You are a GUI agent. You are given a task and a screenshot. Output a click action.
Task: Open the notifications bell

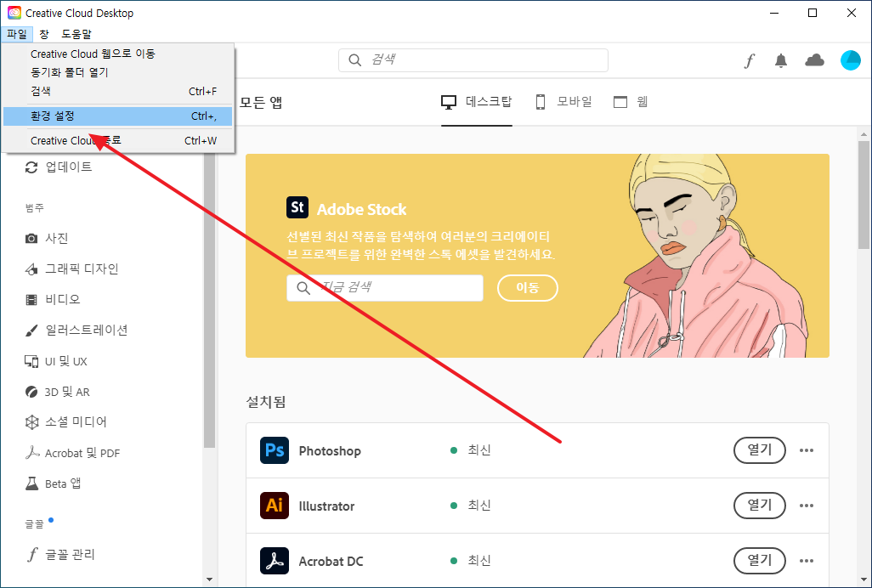(781, 60)
